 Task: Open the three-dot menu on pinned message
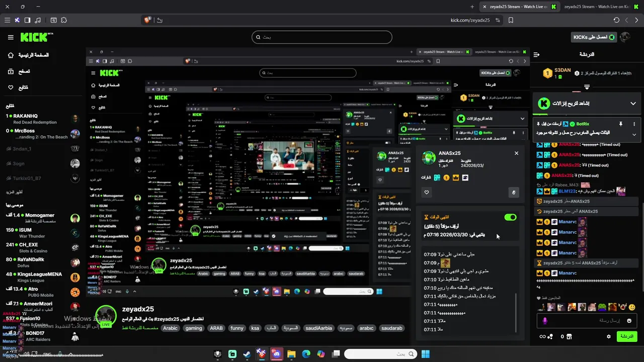(x=634, y=124)
